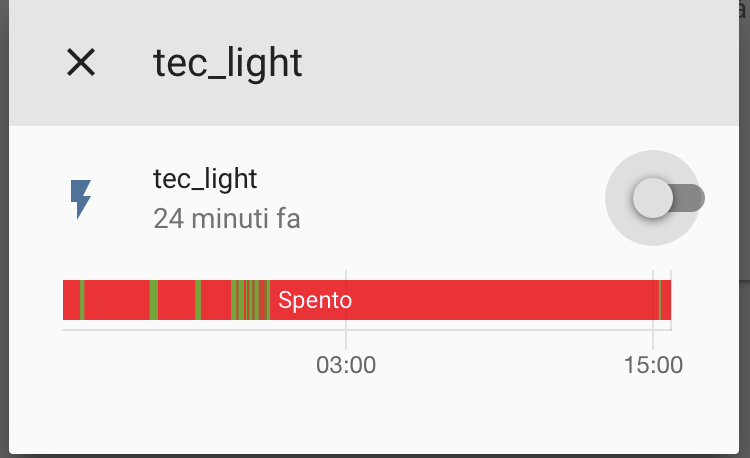
Task: Select the tec_light entity name in the row
Action: click(x=205, y=179)
